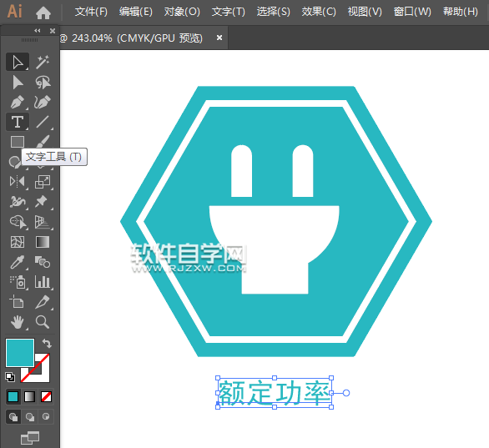Select the Type tool (T)
The width and height of the screenshot is (489, 448).
tap(18, 122)
